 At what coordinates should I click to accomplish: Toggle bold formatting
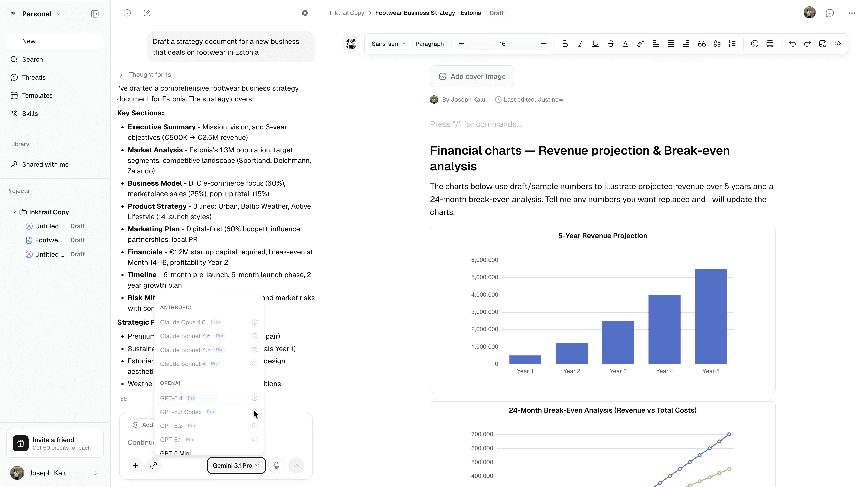[565, 44]
